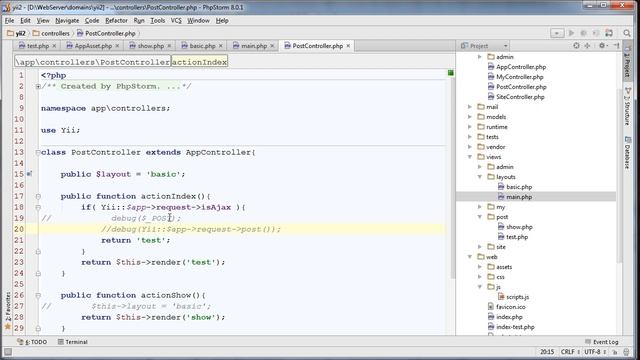Close the test.php editor tab
Screen dimensions: 640x360
pyautogui.click(x=54, y=46)
